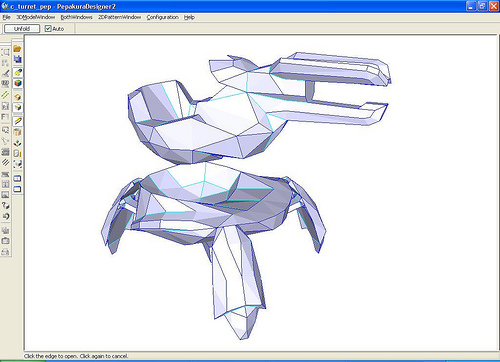Viewport: 500px width, 362px height.
Task: Click the dotted wireframe cube icon
Action: [18, 164]
